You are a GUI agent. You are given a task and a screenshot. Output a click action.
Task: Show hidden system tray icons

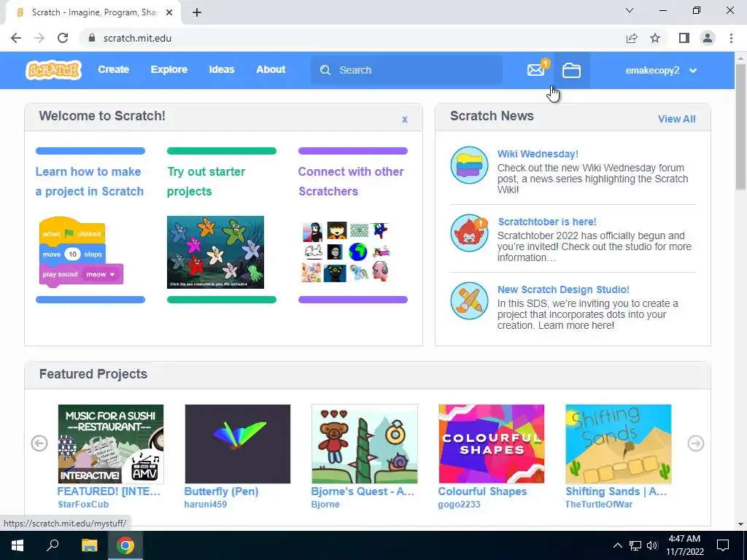617,545
